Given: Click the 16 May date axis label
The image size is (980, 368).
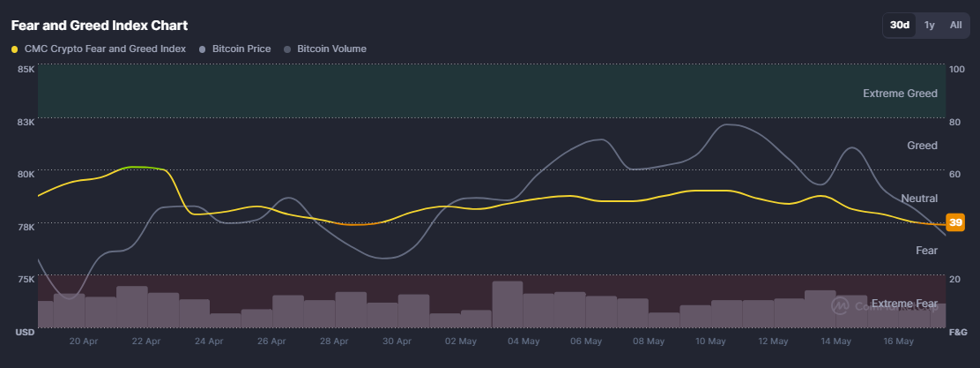Looking at the screenshot, I should [899, 342].
